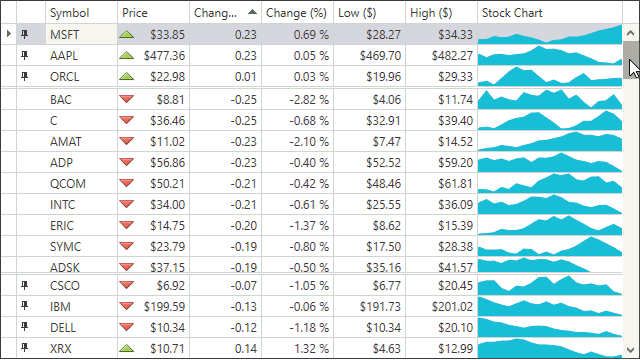The height and width of the screenshot is (360, 640).
Task: Click the red down triangle for INTC
Action: click(127, 204)
